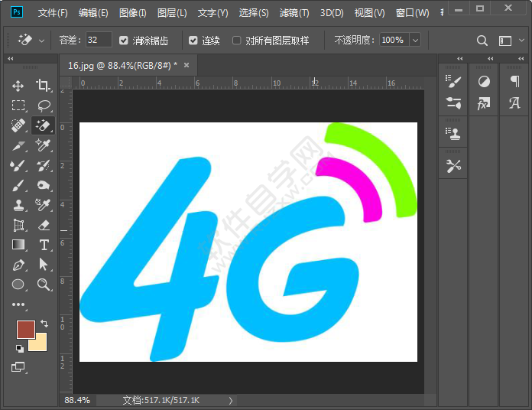Enable 对所有图层取样 checkbox
This screenshot has height=410, width=532.
(236, 41)
